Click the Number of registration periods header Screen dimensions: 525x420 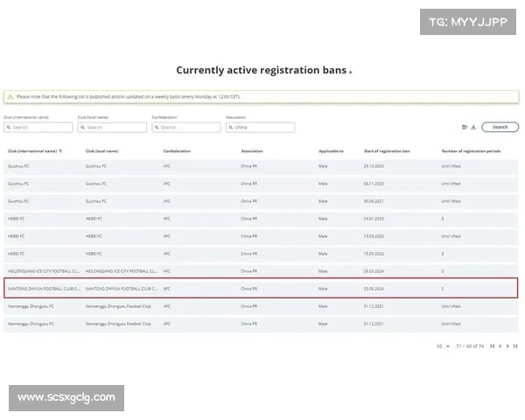point(470,151)
